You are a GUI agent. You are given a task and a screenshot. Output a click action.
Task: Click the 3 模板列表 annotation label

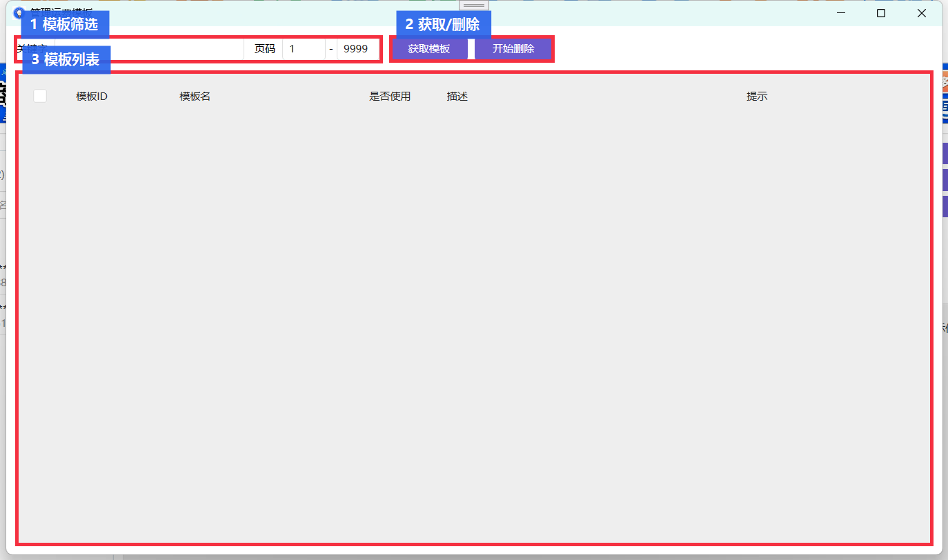pyautogui.click(x=66, y=60)
